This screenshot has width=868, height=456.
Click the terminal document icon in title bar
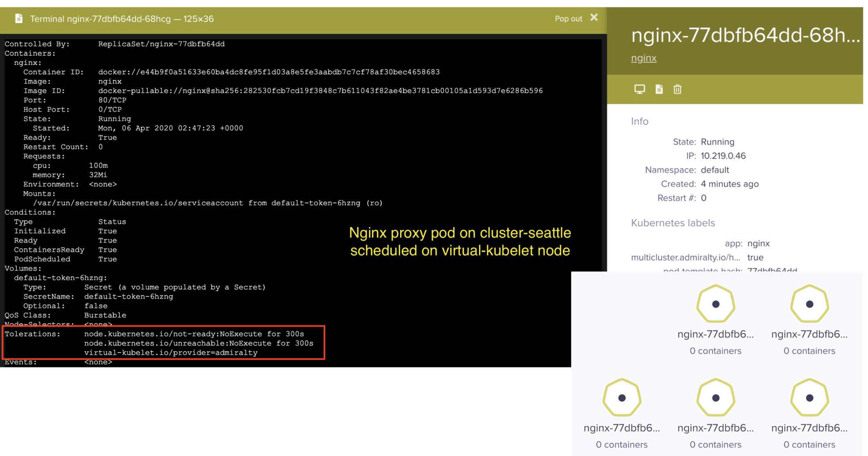pos(19,19)
